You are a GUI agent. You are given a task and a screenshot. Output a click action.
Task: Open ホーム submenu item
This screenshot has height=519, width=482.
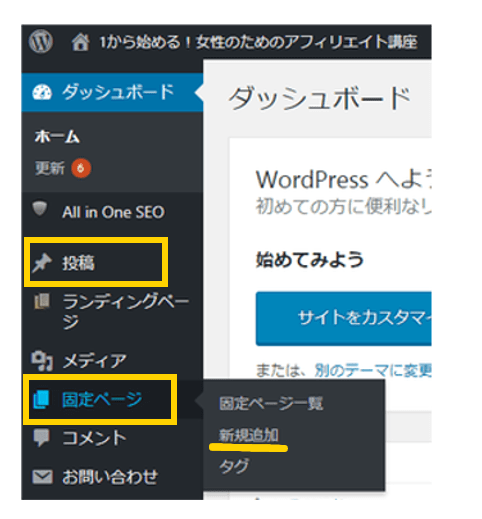point(57,137)
